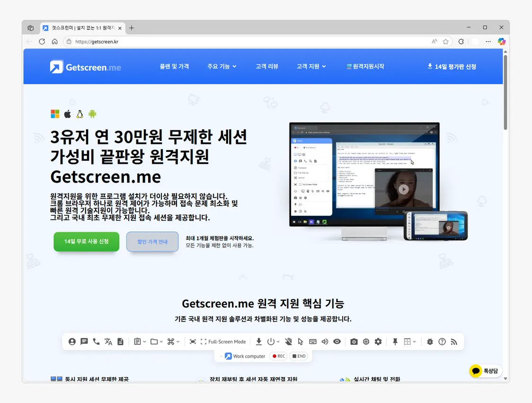The width and height of the screenshot is (532, 403).
Task: Mute remote sound with the speaker icon
Action: pyautogui.click(x=325, y=342)
